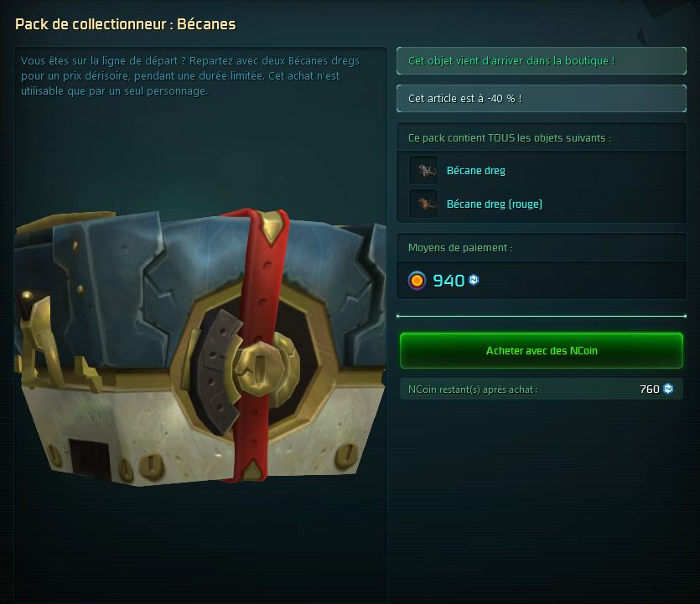Click the Moyens de paiement header

point(460,248)
